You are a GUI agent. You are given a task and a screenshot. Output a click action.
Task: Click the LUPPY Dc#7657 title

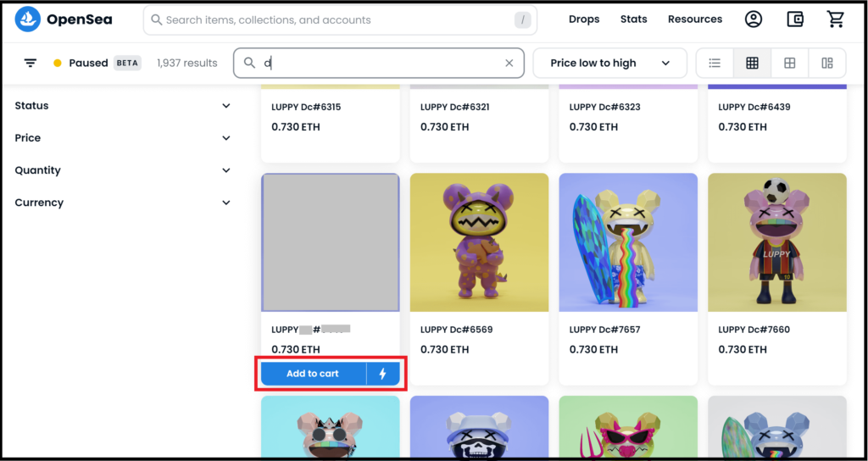[604, 330]
